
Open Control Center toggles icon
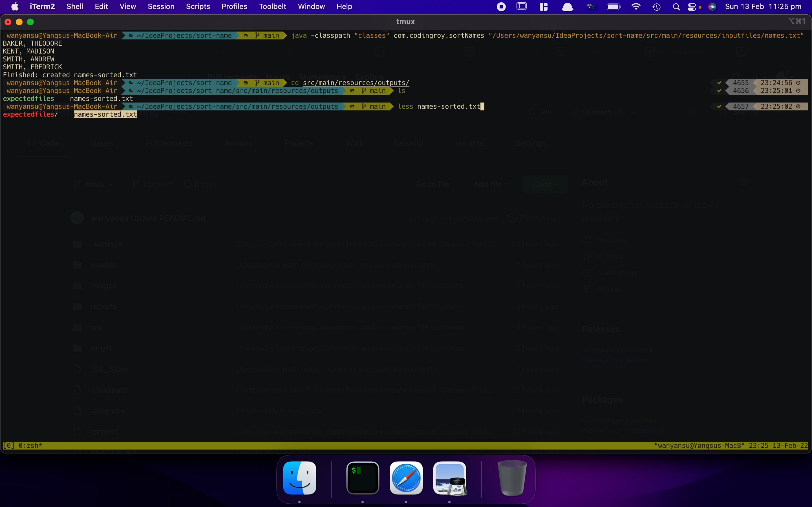(x=692, y=7)
